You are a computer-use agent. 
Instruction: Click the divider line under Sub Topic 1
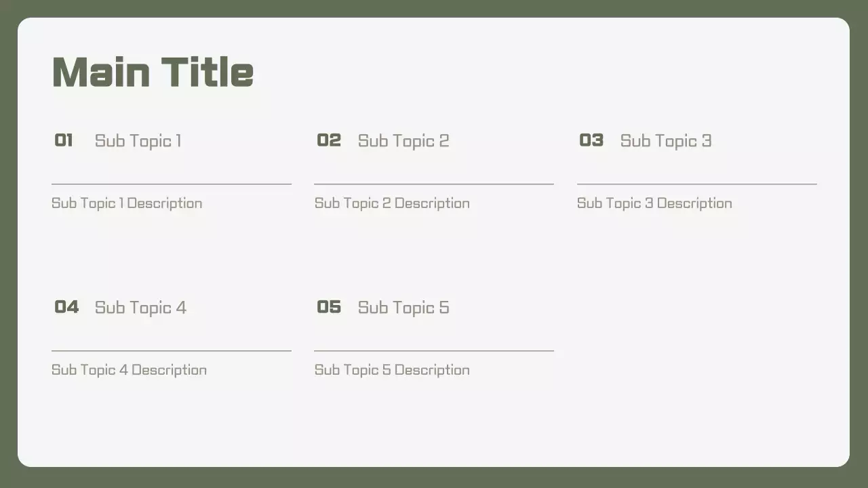(x=172, y=184)
